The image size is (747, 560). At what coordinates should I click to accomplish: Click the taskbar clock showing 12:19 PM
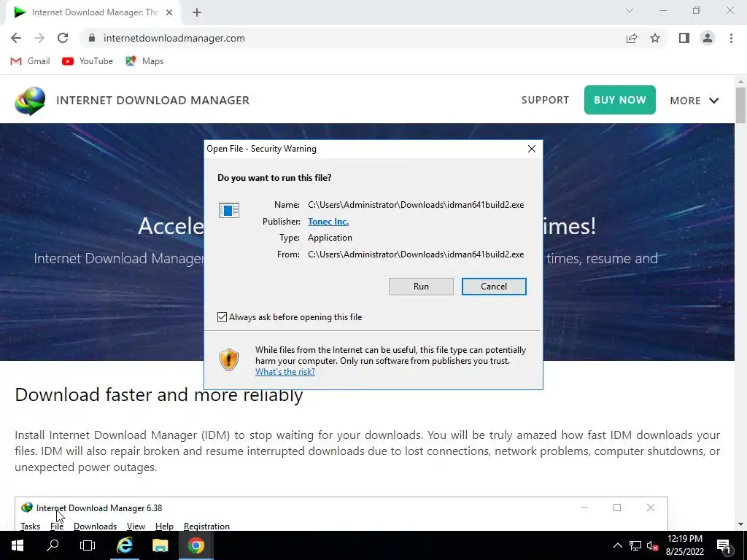684,545
